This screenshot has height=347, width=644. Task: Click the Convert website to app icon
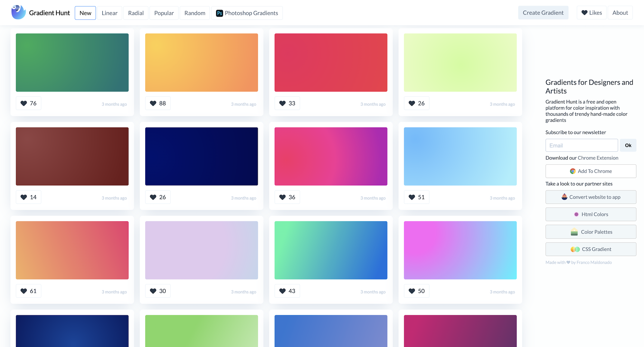tap(564, 197)
